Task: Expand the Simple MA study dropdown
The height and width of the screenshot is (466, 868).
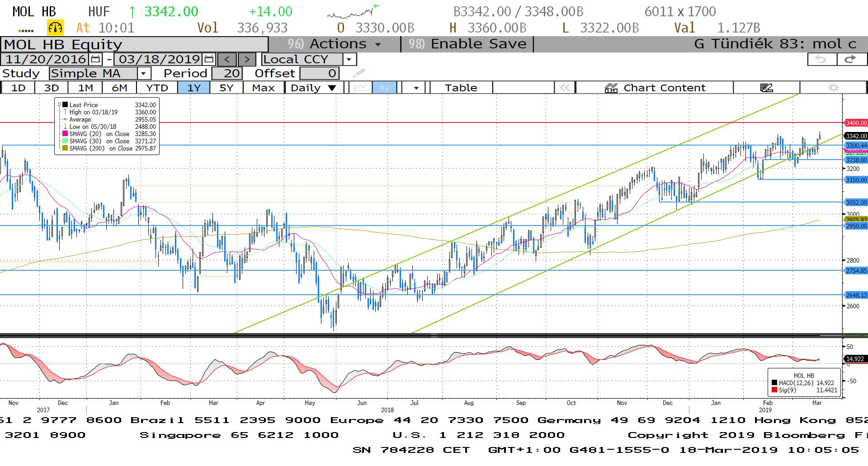Action: click(x=143, y=73)
